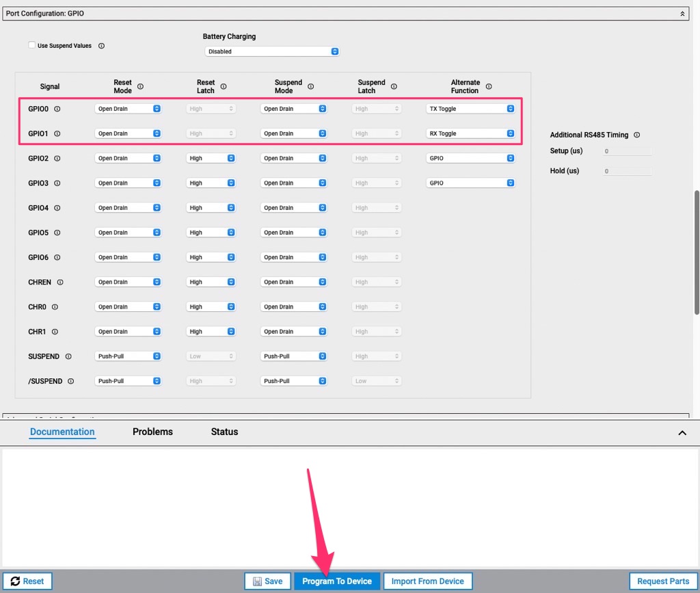Switch to the Problems tab

[152, 432]
